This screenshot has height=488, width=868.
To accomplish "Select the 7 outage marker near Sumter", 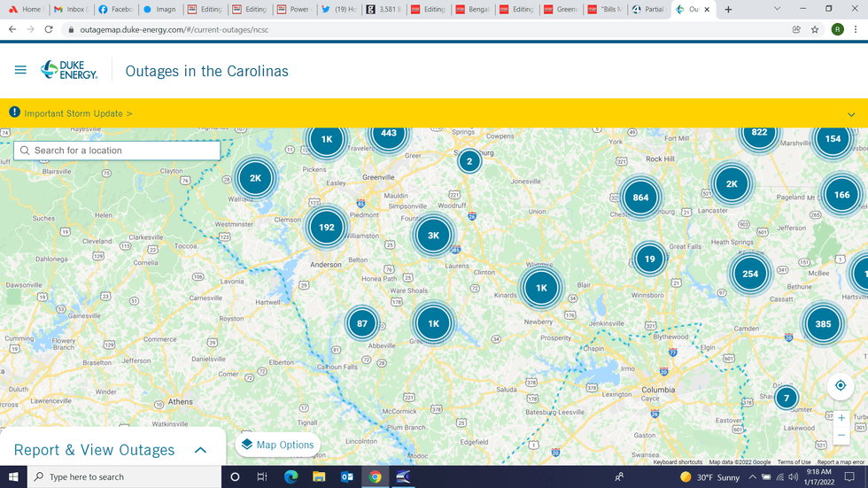I will [x=787, y=398].
